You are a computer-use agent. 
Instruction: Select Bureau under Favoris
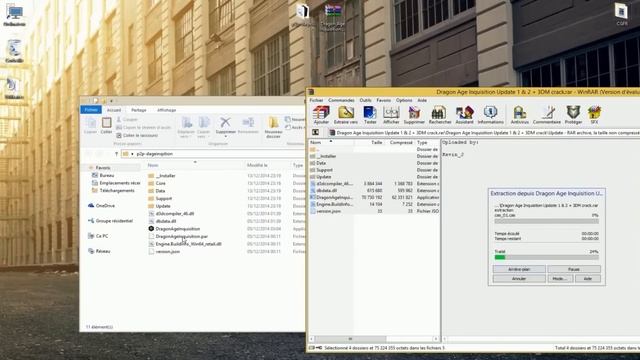click(x=103, y=175)
